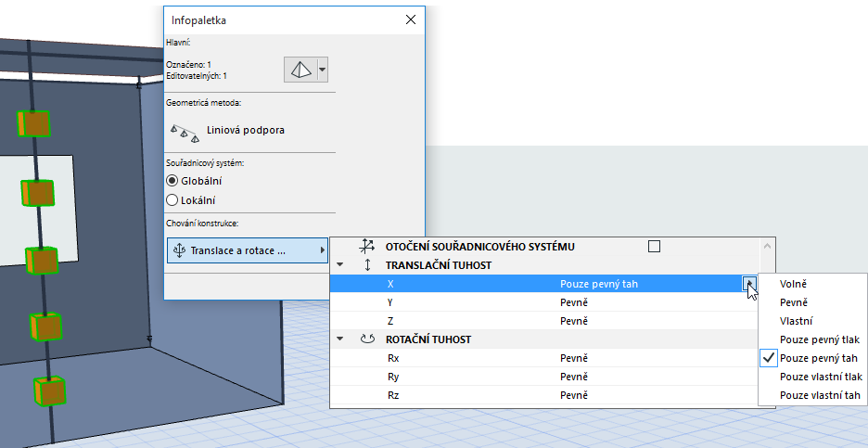The width and height of the screenshot is (868, 448).
Task: Click the translational stiffness arrow icon
Action: click(x=367, y=265)
